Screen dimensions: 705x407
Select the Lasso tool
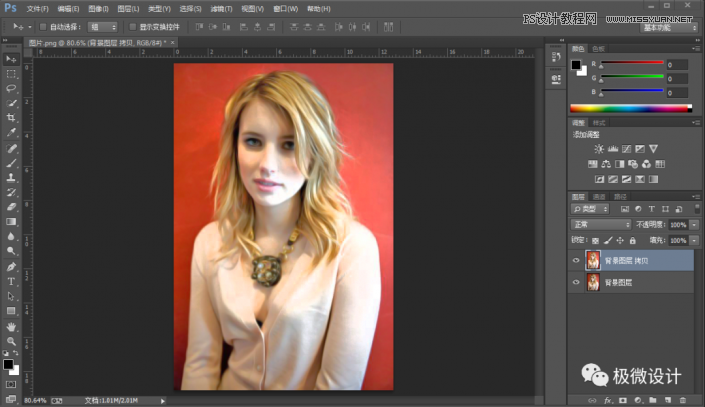coord(11,88)
